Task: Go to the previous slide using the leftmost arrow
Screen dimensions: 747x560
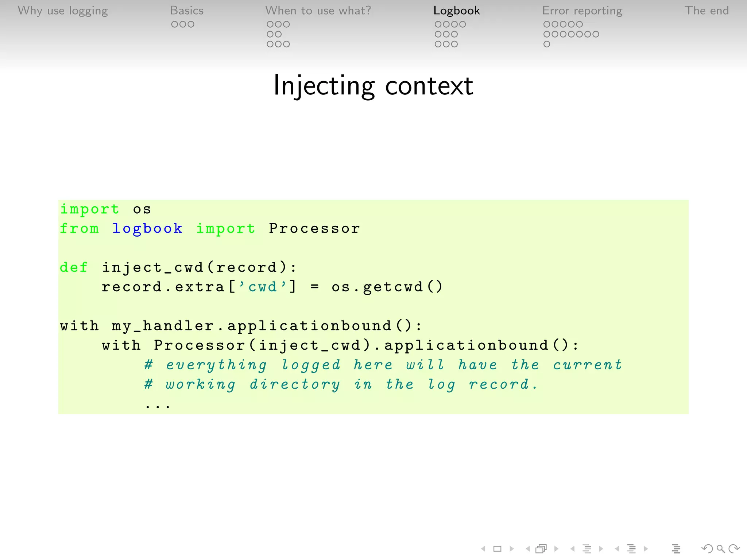Action: [483, 548]
